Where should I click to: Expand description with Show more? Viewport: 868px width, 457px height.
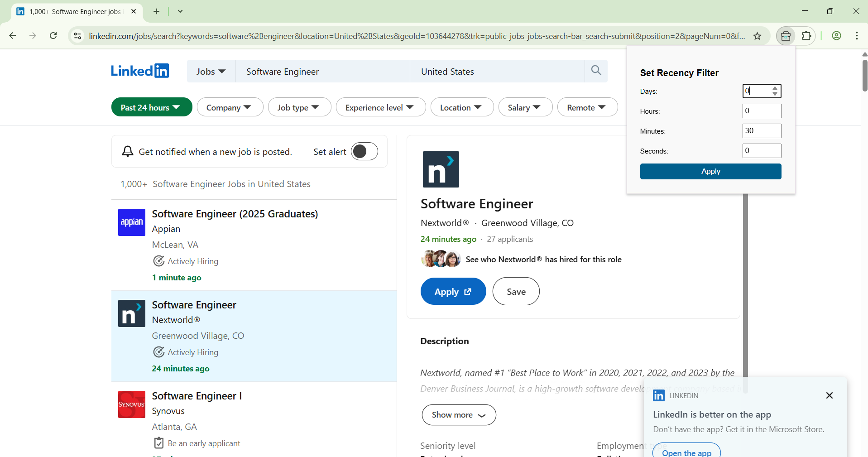tap(458, 415)
